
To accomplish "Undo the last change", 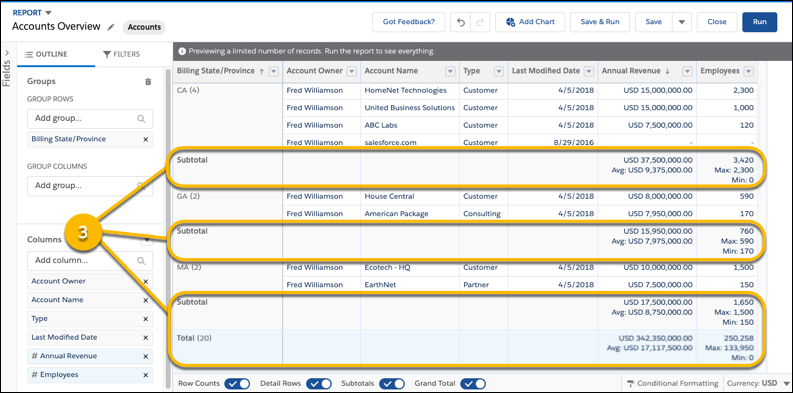I will pos(460,22).
